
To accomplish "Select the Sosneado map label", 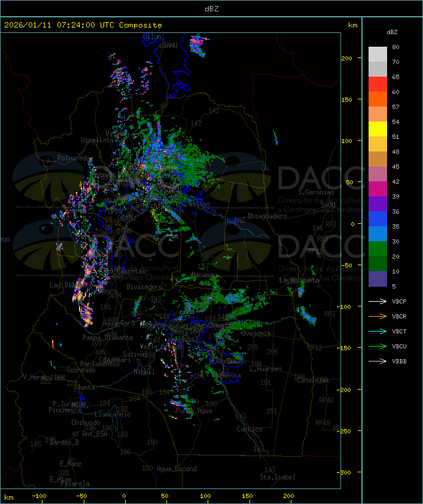I will click(81, 370).
